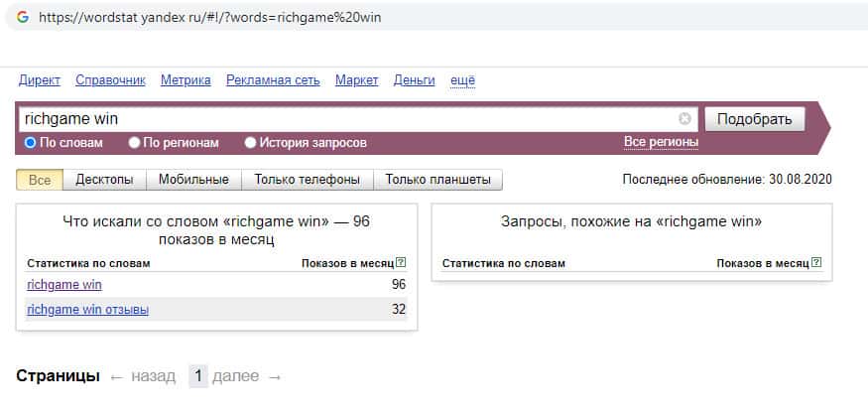Viewport: 868px width, 418px height.
Task: Click the 'Страницы' label
Action: (x=59, y=376)
